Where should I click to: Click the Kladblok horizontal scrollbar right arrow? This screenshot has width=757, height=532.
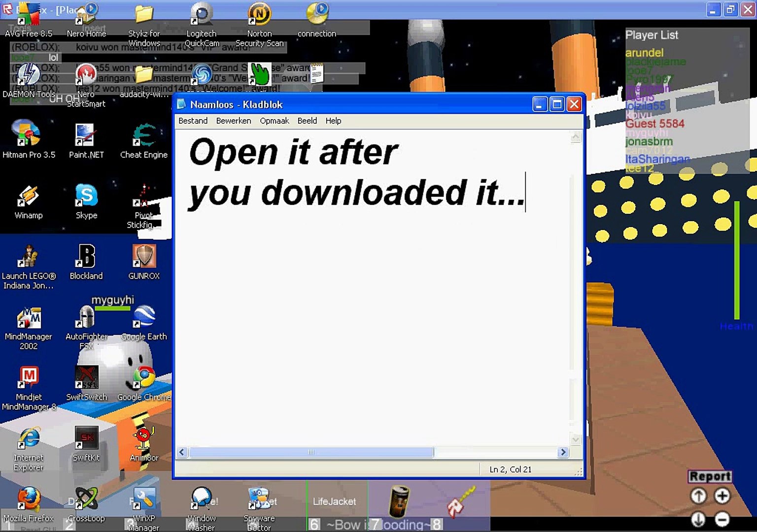click(563, 452)
